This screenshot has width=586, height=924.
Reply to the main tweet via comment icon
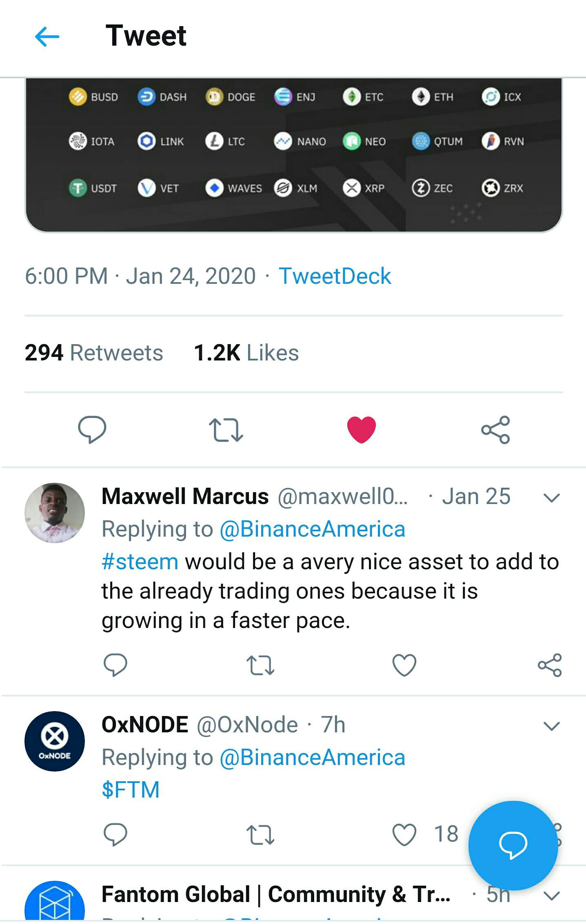tap(92, 429)
